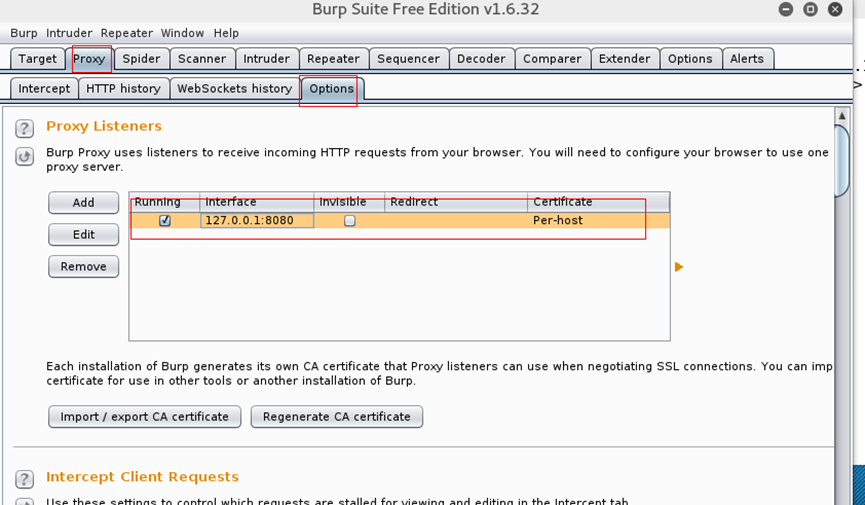This screenshot has width=865, height=505.
Task: Click the scrollbar up arrow
Action: 842,116
